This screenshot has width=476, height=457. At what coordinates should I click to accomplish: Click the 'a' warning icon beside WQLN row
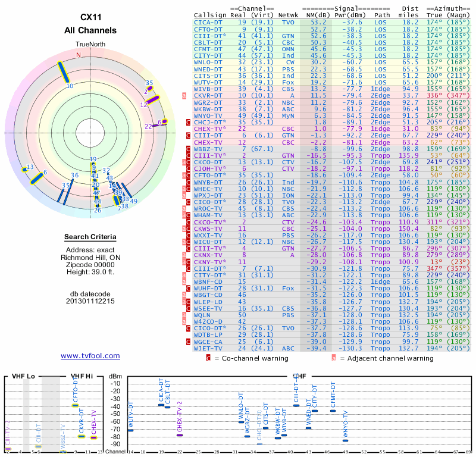(184, 315)
